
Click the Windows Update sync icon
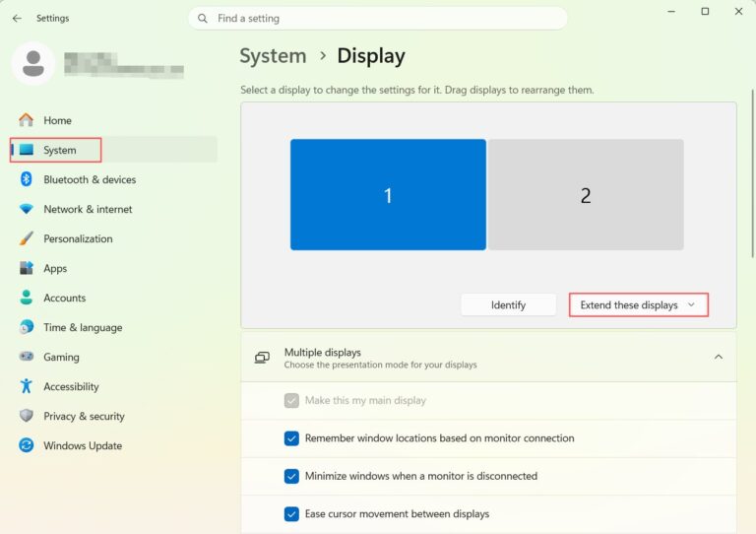tap(26, 445)
